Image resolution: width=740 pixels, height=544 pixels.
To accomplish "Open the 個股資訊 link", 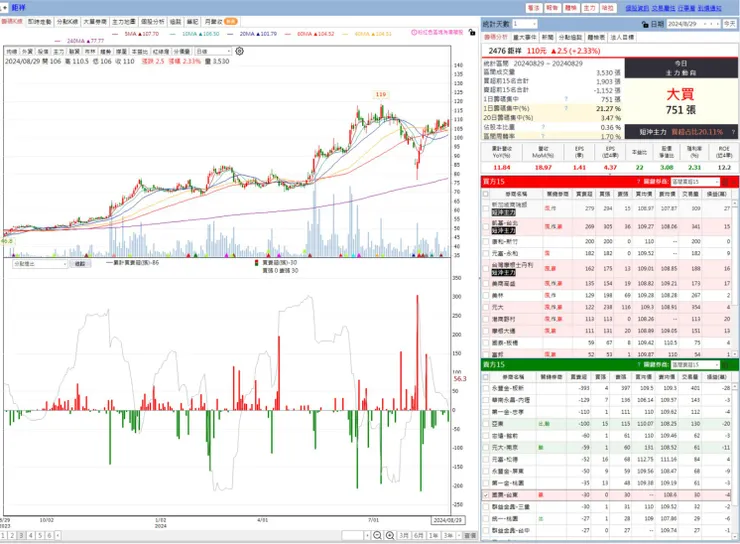I will click(637, 8).
